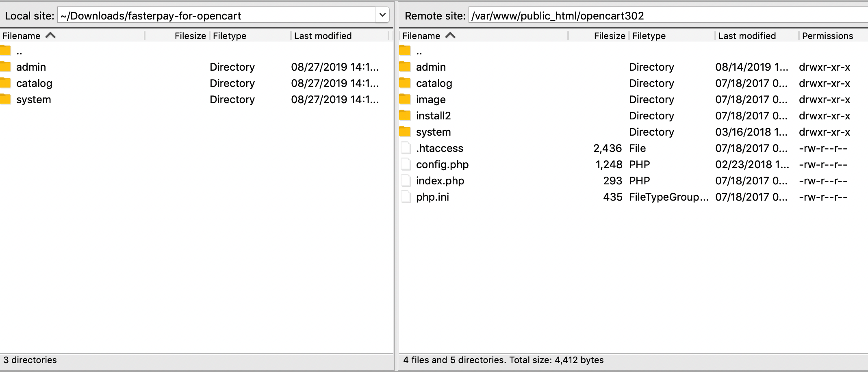
Task: Sort remote files by Filesize header
Action: [599, 36]
